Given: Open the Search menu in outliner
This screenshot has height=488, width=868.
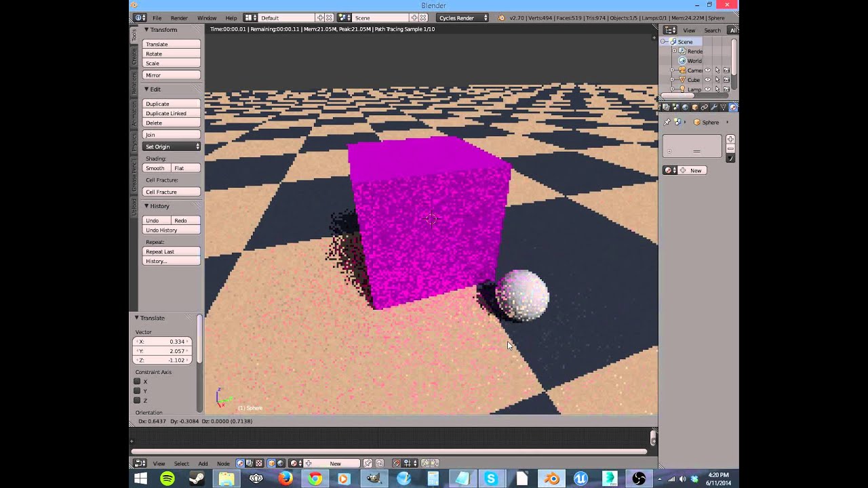Looking at the screenshot, I should [x=712, y=30].
